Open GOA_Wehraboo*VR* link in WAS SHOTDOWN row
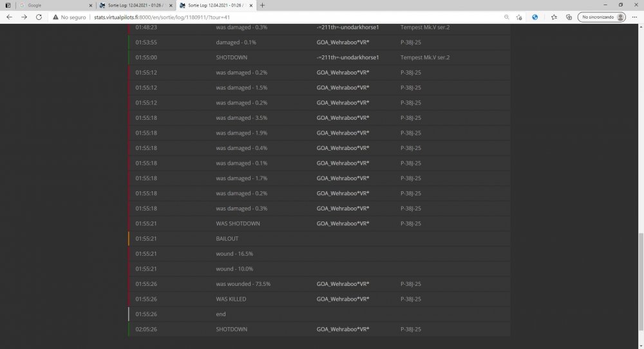 343,223
